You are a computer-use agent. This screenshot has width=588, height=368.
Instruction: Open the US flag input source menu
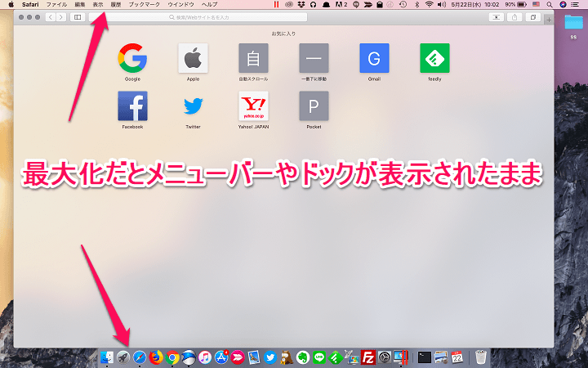(536, 5)
